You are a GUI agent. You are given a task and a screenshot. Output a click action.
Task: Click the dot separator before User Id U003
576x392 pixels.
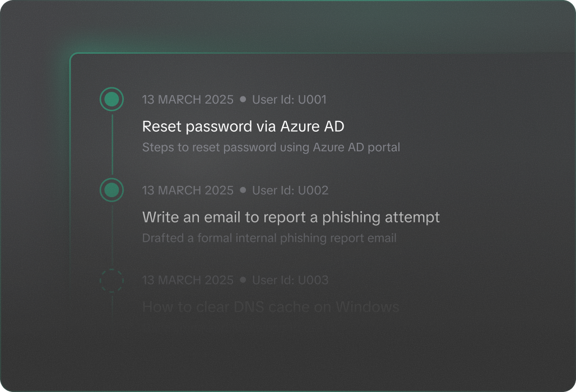click(x=243, y=279)
